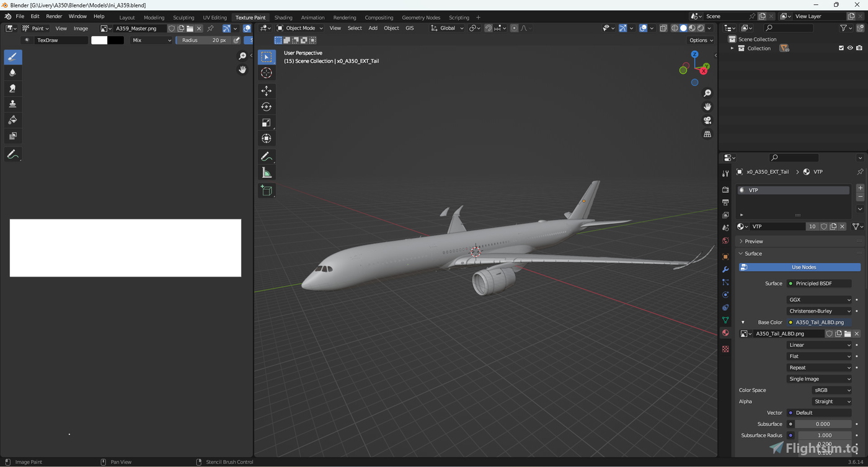
Task: Select the Annotate tool in the viewport toolbar
Action: [266, 156]
